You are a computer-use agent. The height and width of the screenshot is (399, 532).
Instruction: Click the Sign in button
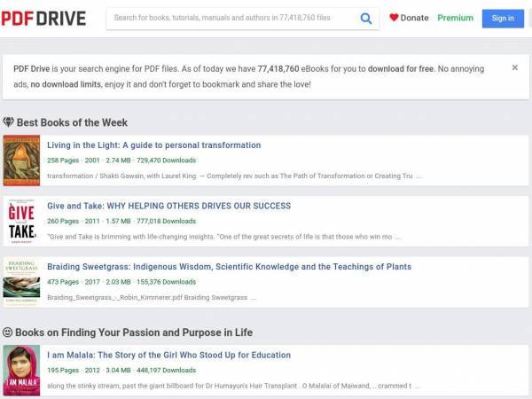pyautogui.click(x=503, y=19)
